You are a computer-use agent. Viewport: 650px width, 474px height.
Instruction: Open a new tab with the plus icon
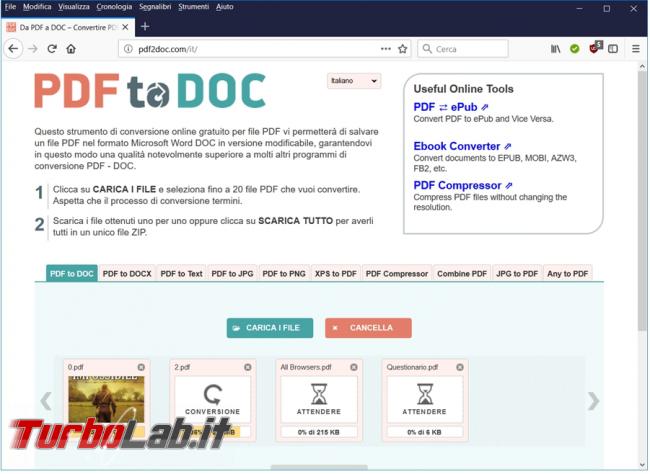tap(145, 27)
